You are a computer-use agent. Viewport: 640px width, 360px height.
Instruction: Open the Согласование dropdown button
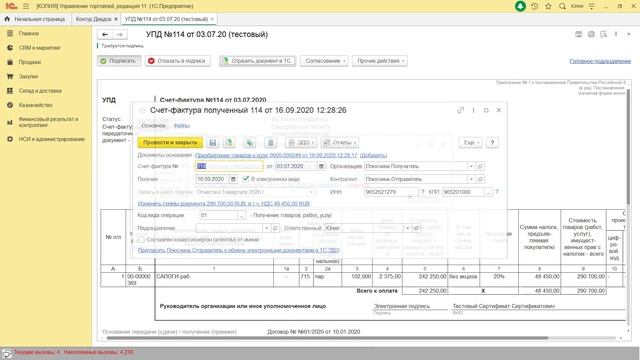point(324,61)
